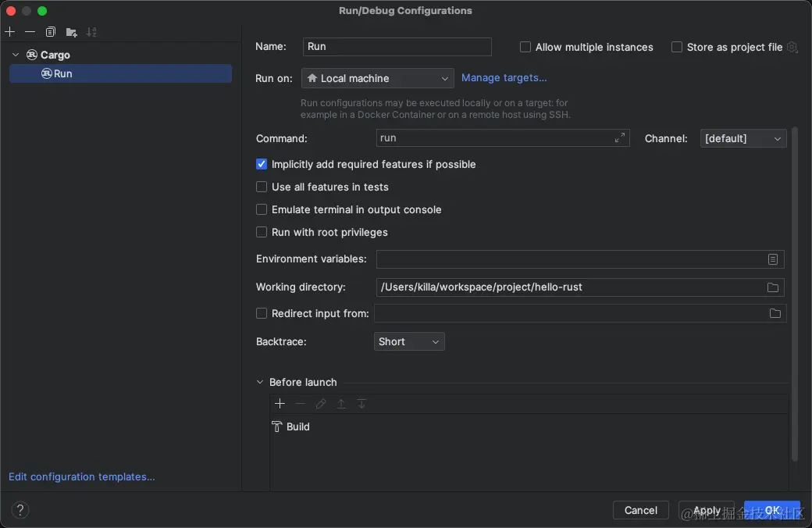The height and width of the screenshot is (528, 812).
Task: Select the Run configuration in the tree
Action: (120, 73)
